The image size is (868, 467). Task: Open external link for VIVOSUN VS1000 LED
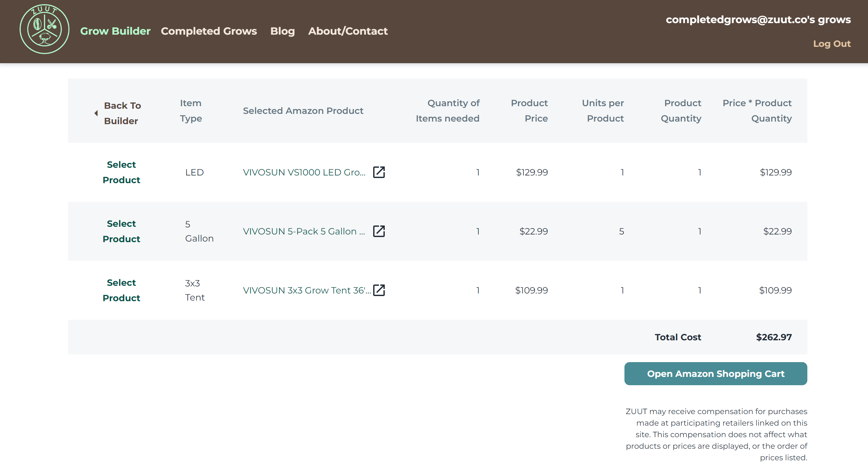coord(379,172)
